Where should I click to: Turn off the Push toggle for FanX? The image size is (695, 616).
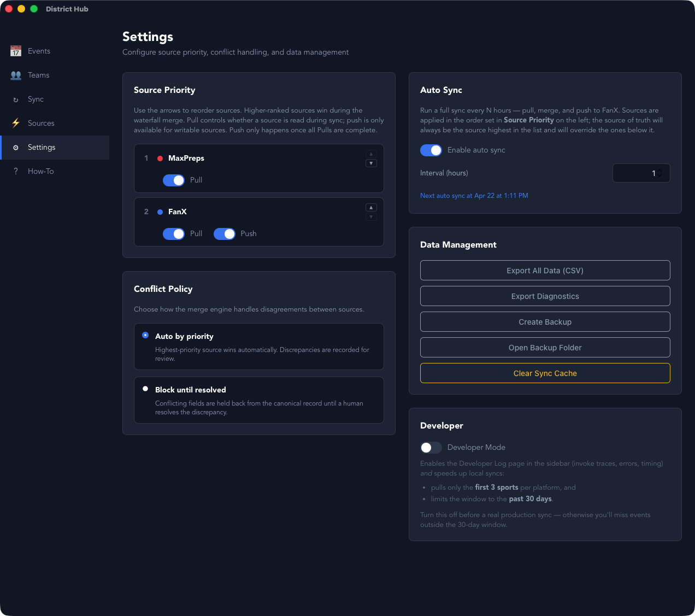[225, 233]
